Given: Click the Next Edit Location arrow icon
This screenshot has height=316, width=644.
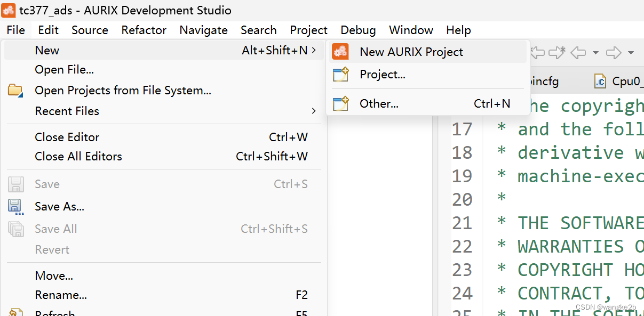Looking at the screenshot, I should (556, 52).
